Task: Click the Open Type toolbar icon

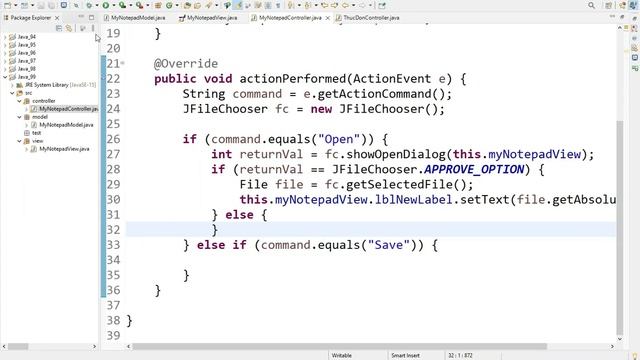Action: click(x=187, y=5)
